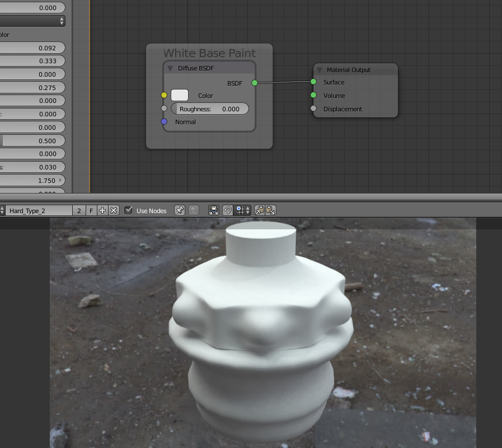
Task: Open the material browse dropdown arrows
Action: 2,210
